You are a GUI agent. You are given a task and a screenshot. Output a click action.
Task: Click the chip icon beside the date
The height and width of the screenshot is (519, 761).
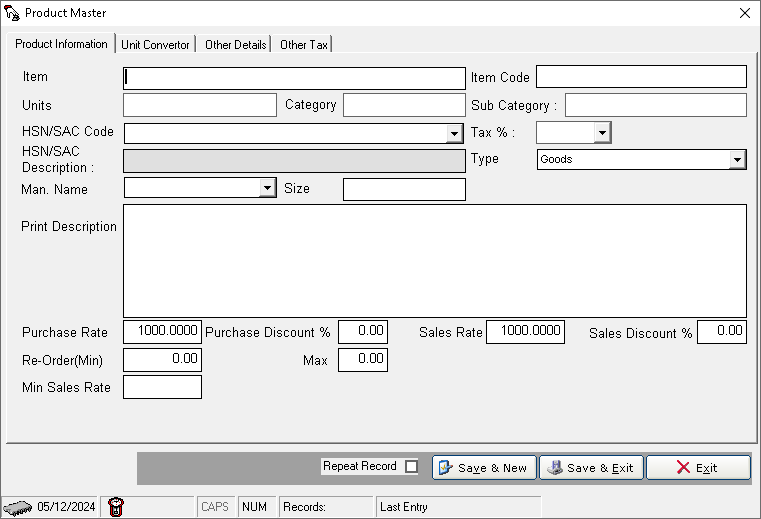[x=17, y=507]
